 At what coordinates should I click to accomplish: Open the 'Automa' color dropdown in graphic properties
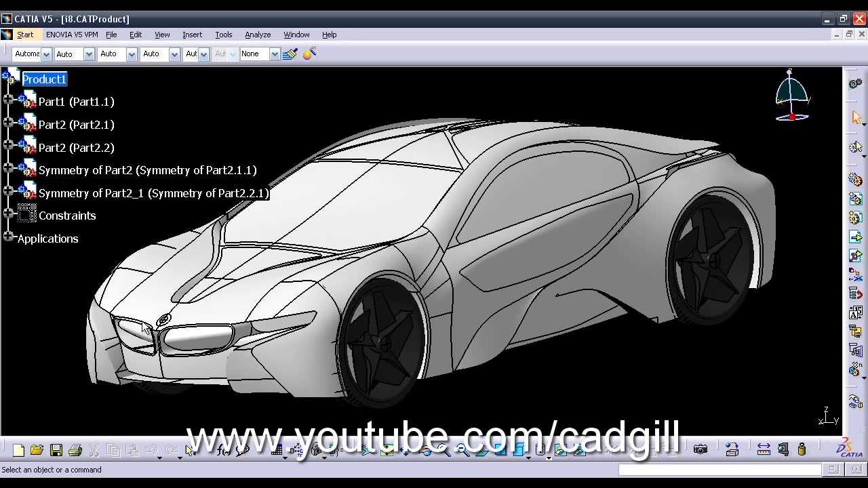(x=46, y=54)
